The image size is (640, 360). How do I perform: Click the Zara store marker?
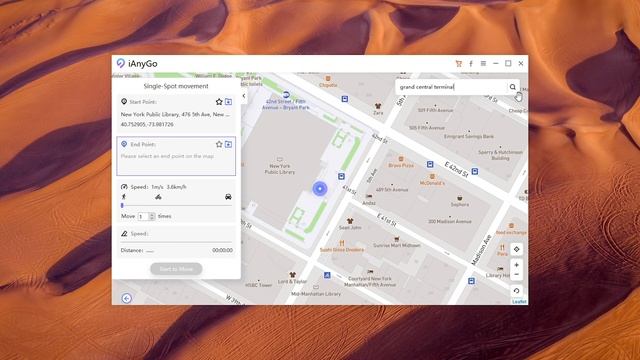coord(378,106)
